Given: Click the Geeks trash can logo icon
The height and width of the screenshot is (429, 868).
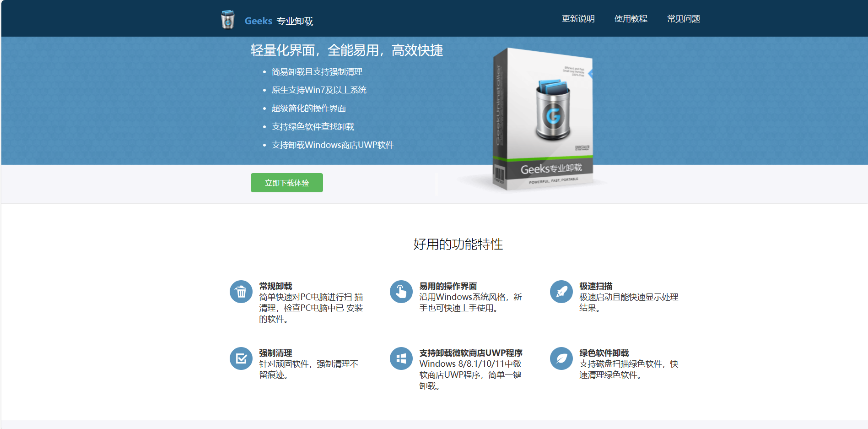Looking at the screenshot, I should click(x=227, y=20).
